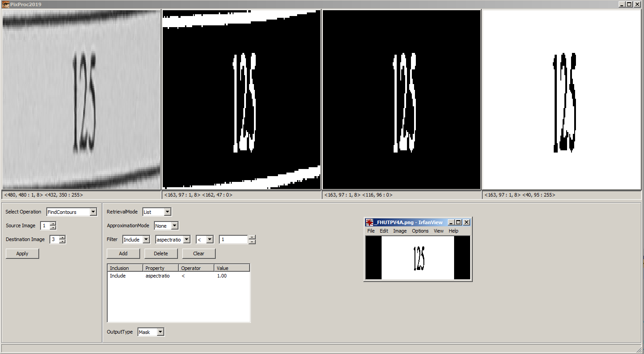Click the IrfanView app icon in its title bar
This screenshot has height=354, width=644.
pyautogui.click(x=370, y=222)
